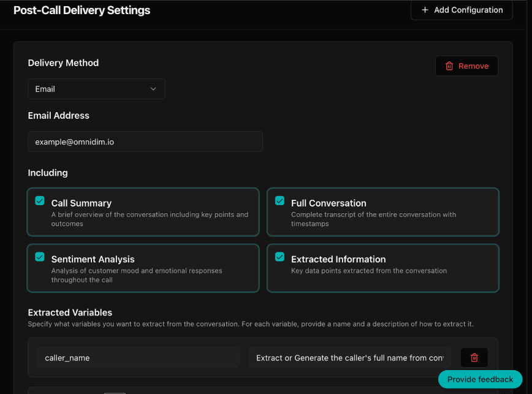Open the Provide feedback button

pos(480,379)
